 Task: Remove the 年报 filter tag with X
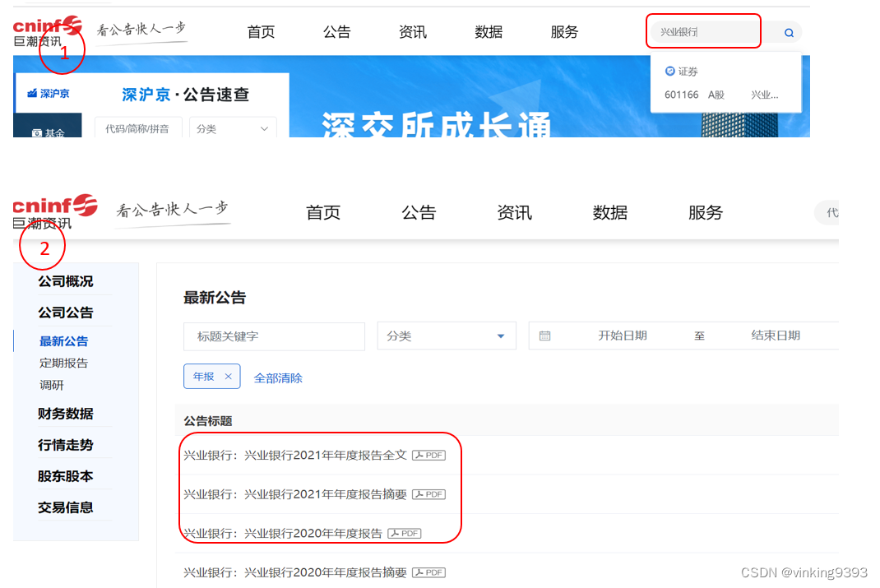[228, 377]
